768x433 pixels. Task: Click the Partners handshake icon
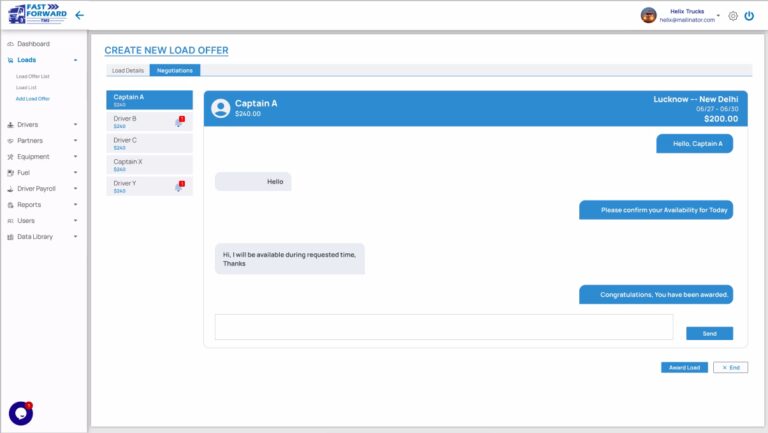[10, 141]
